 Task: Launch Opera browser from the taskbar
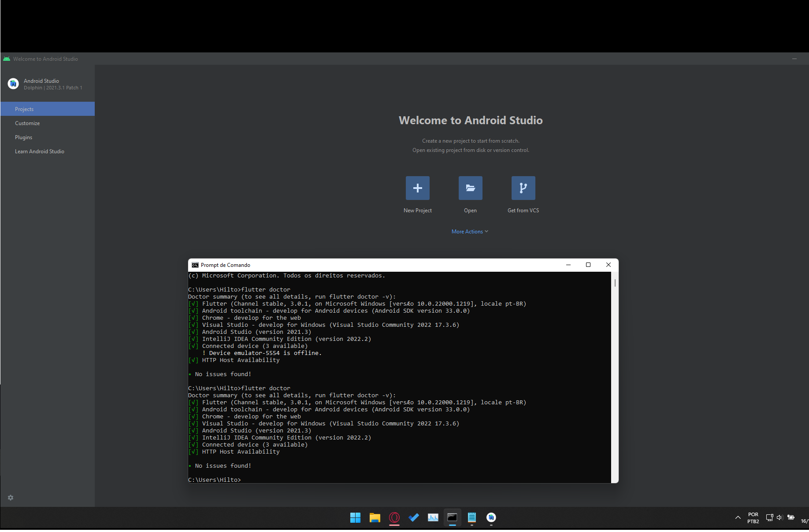pos(394,517)
